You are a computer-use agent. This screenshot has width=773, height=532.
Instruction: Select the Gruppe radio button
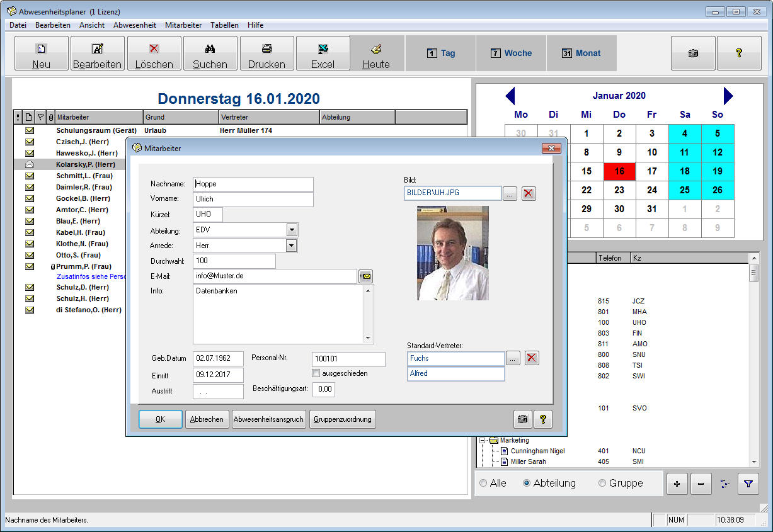(602, 484)
